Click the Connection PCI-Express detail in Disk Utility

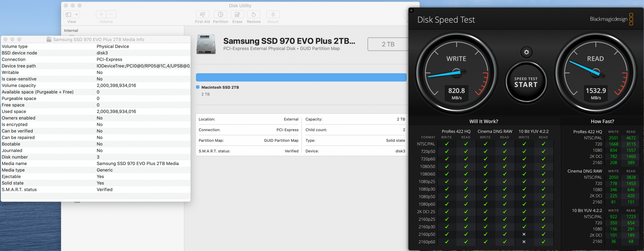click(249, 130)
